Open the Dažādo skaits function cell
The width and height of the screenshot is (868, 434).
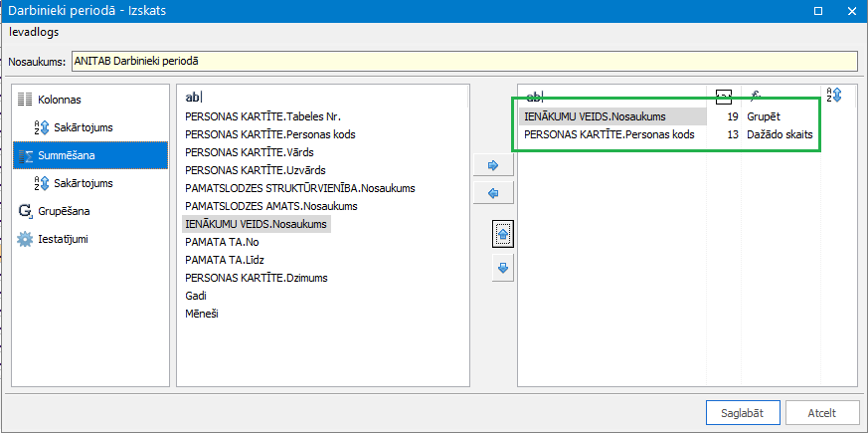click(x=780, y=134)
